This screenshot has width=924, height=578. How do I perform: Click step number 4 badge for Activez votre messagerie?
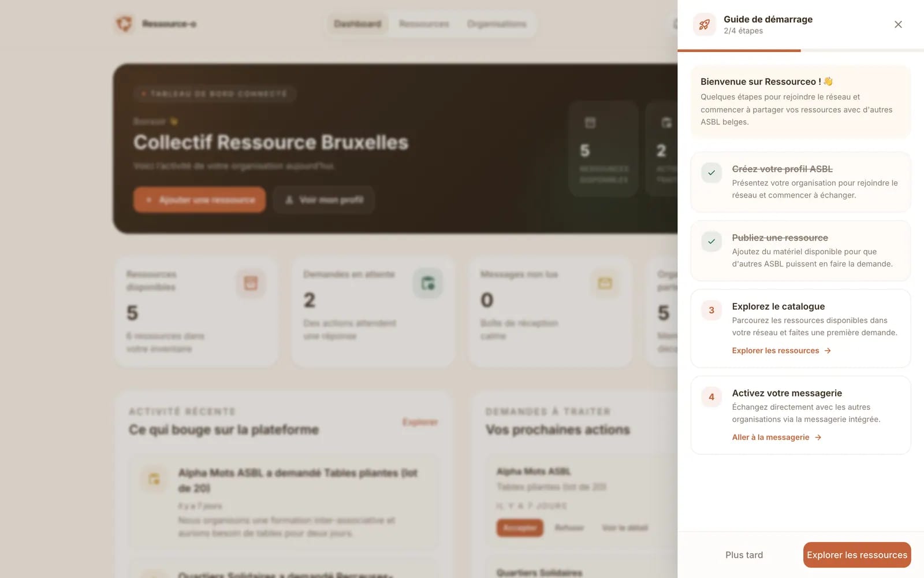[711, 397]
